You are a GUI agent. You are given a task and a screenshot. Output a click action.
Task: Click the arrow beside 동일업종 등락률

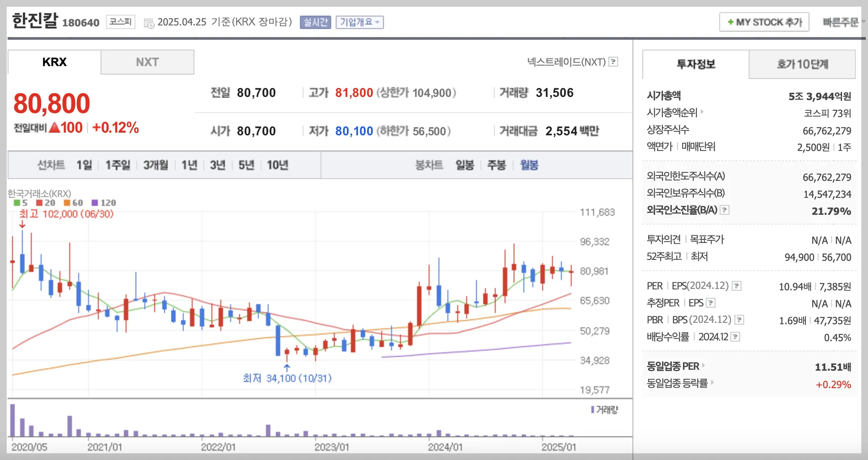[712, 382]
